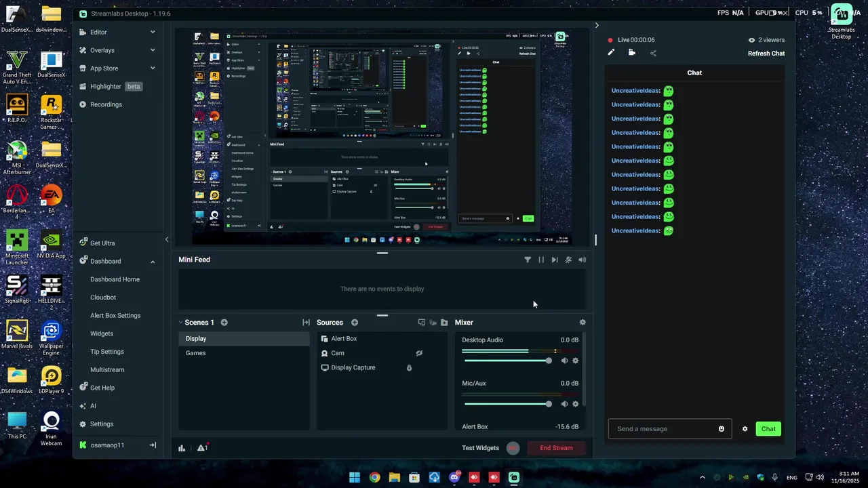Image resolution: width=868 pixels, height=488 pixels.
Task: Open Google Chrome from taskbar
Action: [x=374, y=478]
